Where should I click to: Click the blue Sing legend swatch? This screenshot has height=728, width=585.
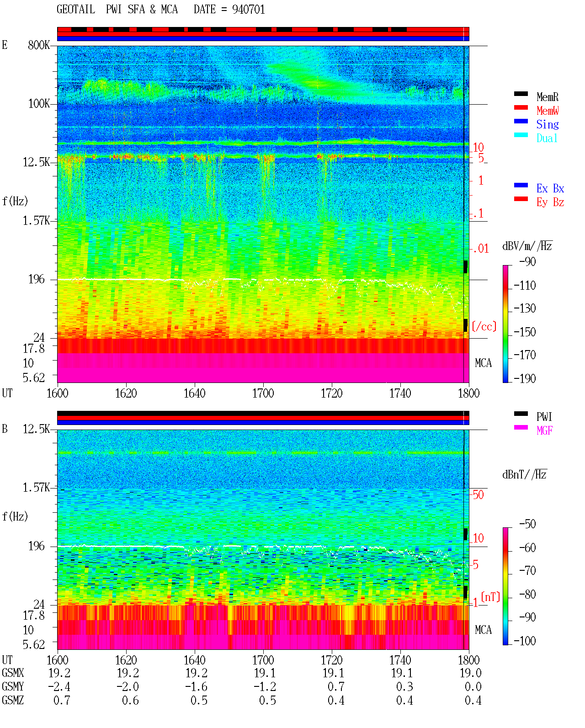tap(521, 122)
